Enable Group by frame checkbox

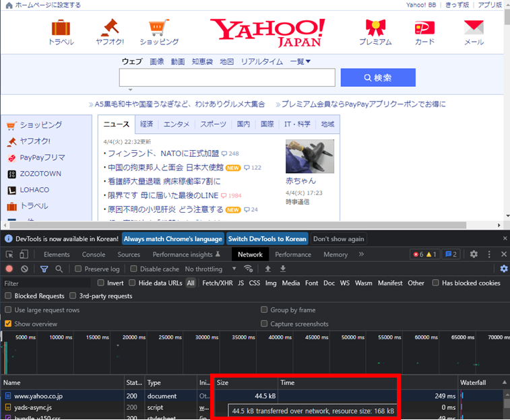pos(264,310)
